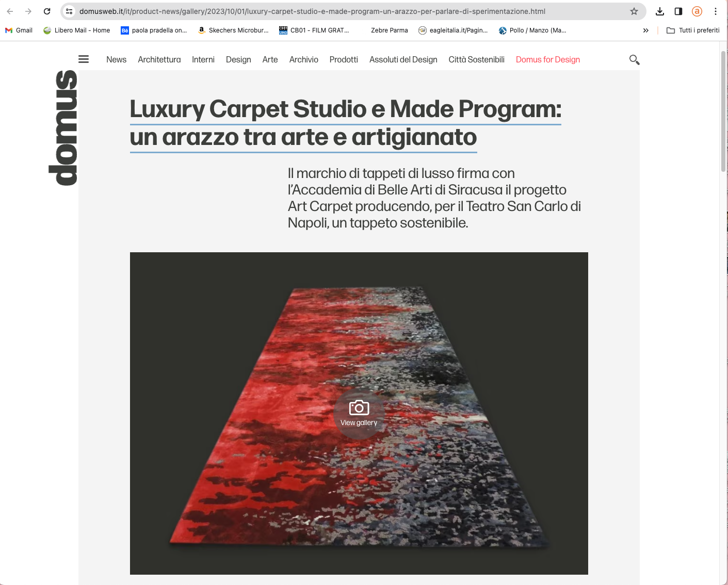The width and height of the screenshot is (728, 585).
Task: Open the Gmail bookmark
Action: (19, 30)
